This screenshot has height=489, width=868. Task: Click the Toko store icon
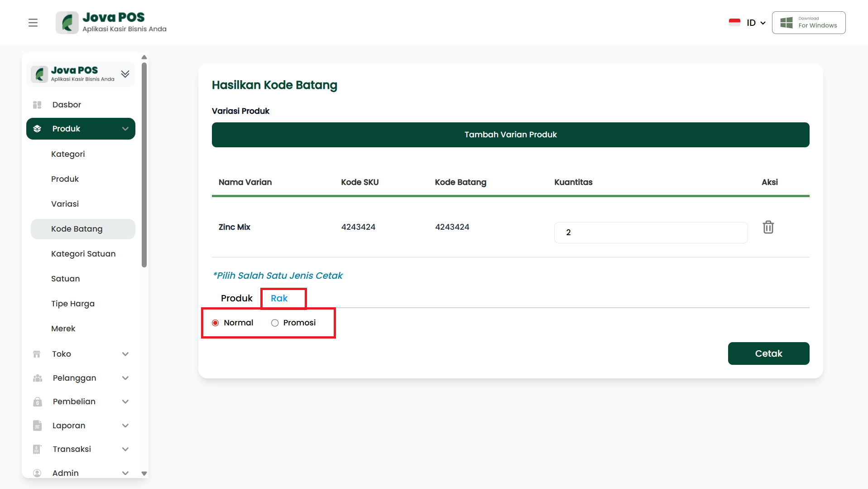coord(37,354)
